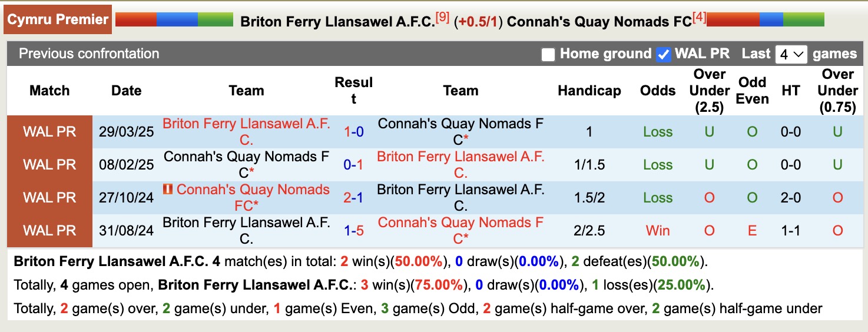The height and width of the screenshot is (332, 868).
Task: Click the 1-0 result of the 29/03/25 match
Action: tap(353, 132)
